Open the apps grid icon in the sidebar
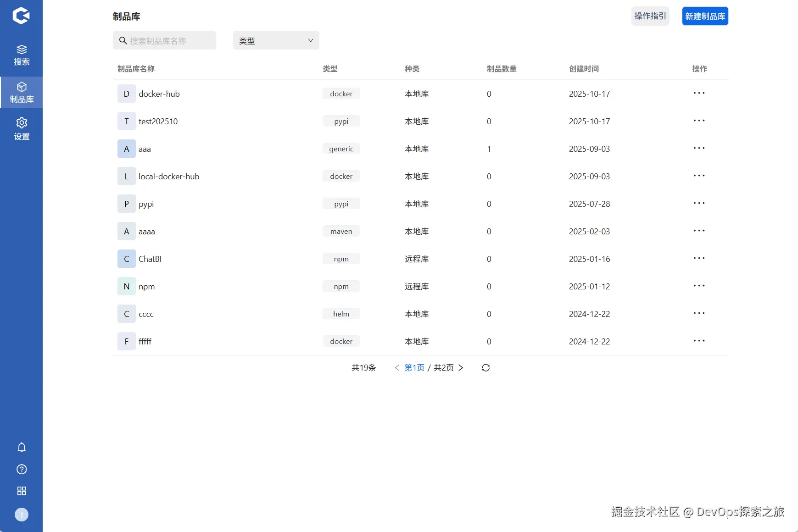The image size is (798, 532). point(22,491)
